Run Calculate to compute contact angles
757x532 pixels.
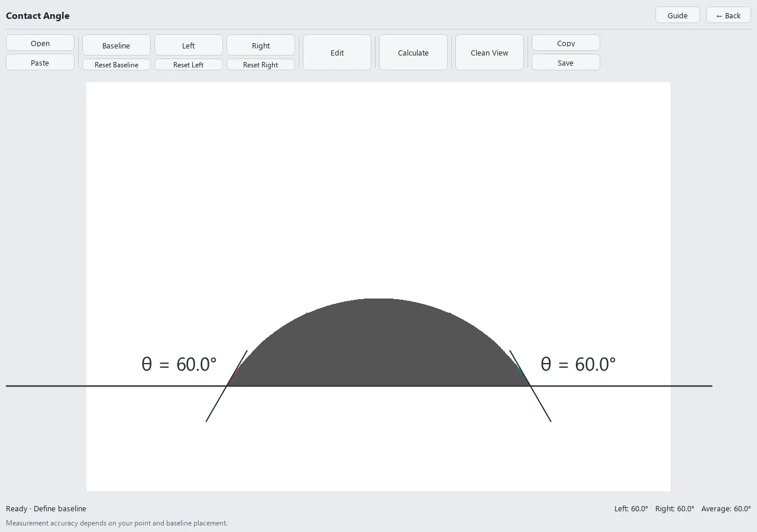(x=413, y=53)
